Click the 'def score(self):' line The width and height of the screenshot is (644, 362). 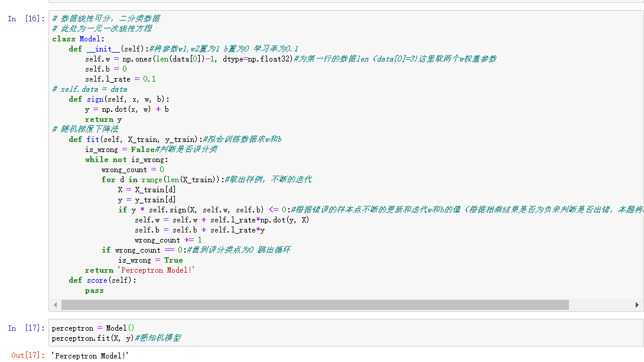click(102, 280)
